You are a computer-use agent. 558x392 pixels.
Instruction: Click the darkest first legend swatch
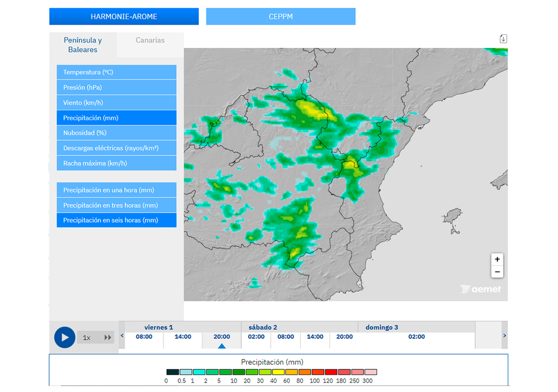173,372
